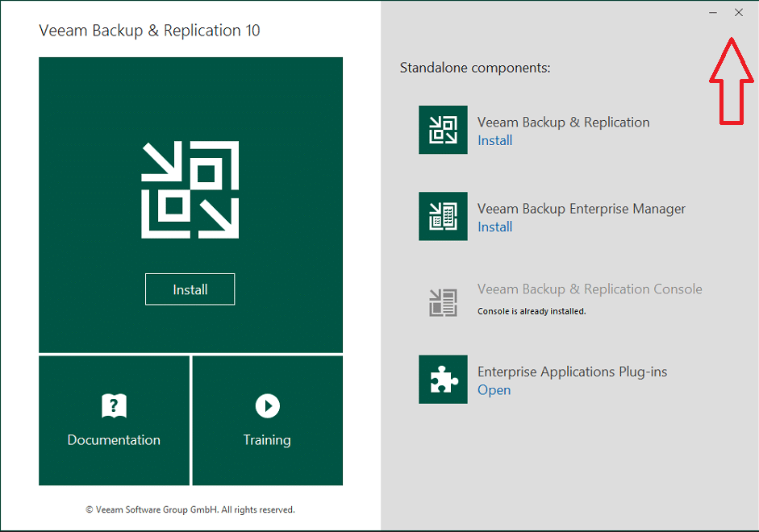Click the 'Veeam Backup & Replication 10' title
Viewport: 759px width, 532px height.
pyautogui.click(x=149, y=31)
